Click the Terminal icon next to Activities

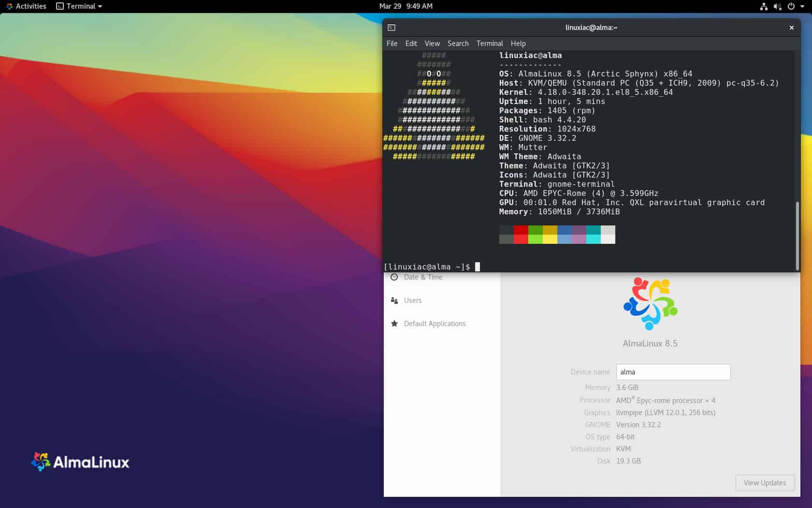(x=60, y=6)
